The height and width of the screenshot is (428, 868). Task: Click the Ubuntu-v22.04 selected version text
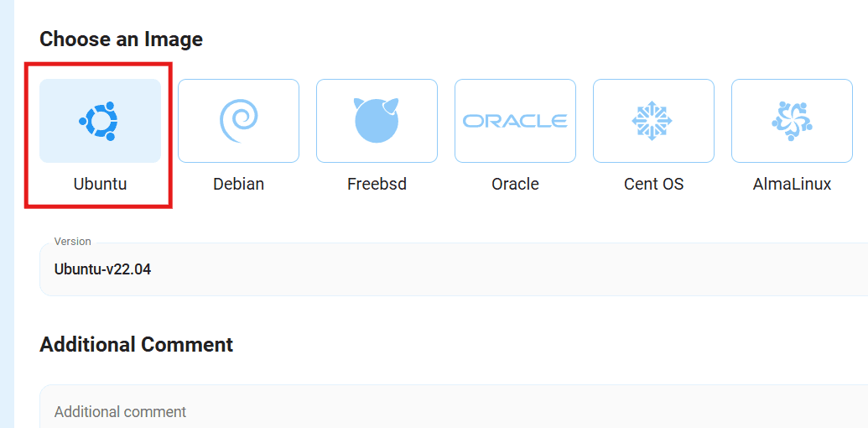(x=102, y=270)
